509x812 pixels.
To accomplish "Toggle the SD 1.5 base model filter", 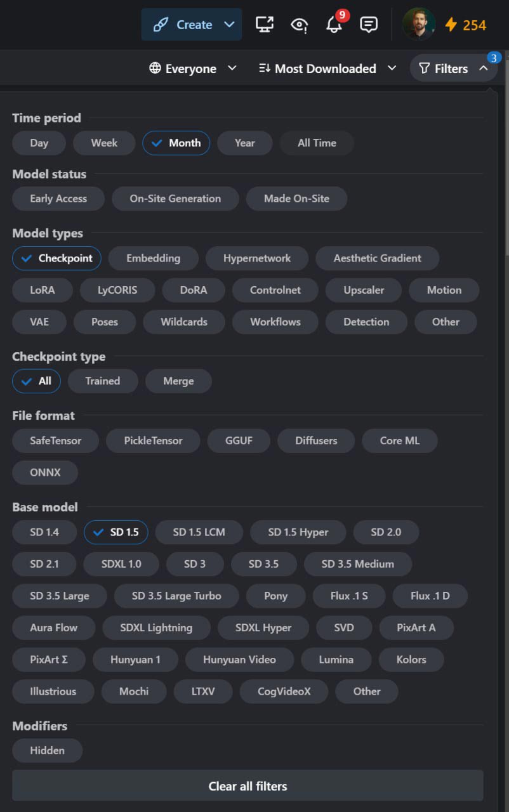I will (116, 532).
